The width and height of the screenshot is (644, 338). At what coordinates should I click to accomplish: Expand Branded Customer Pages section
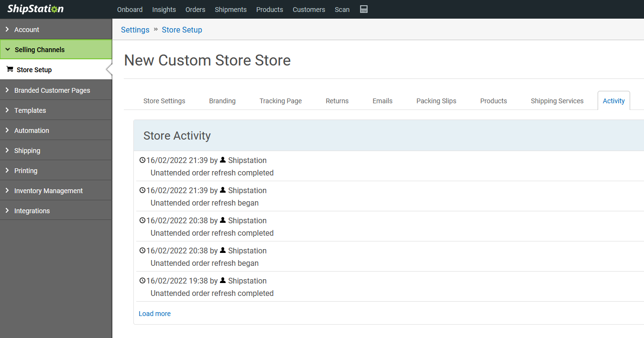[x=52, y=90]
